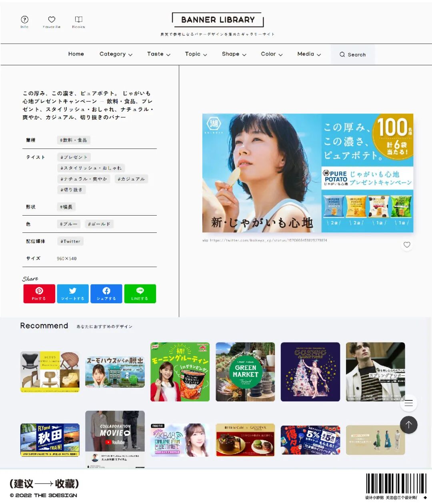The image size is (432, 504).
Task: Open the Info icon in header
Action: click(x=24, y=22)
